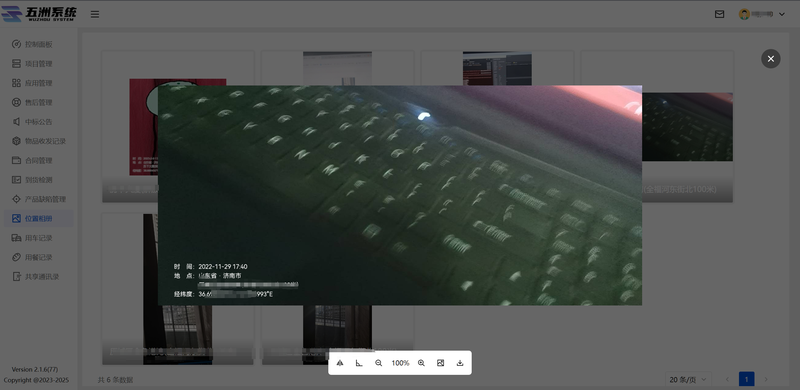
Task: Click the rotate angle icon in viewer toolbar
Action: (x=359, y=363)
